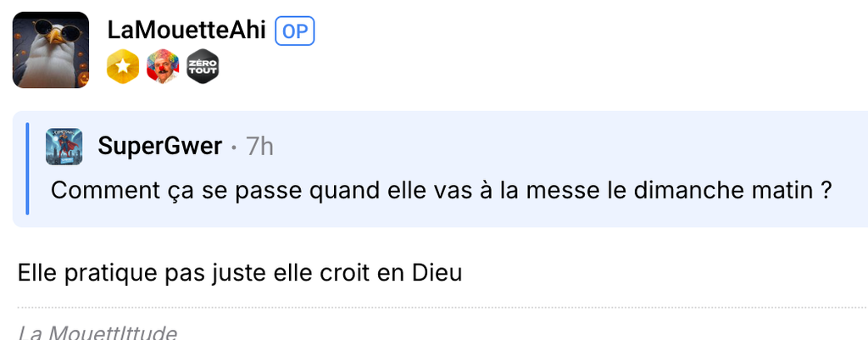Click the reply text about croit en Dieu
868x340 pixels.
pos(239,275)
